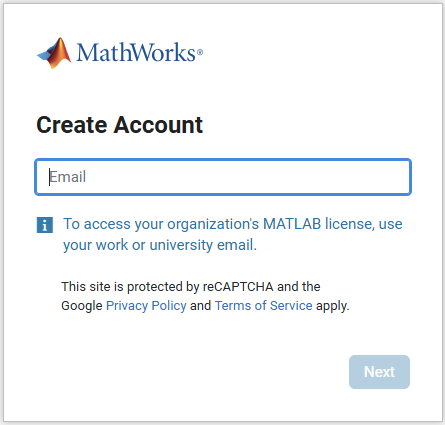Click the word 'apply.' after Terms of Service
Image resolution: width=445 pixels, height=425 pixels.
tap(333, 306)
